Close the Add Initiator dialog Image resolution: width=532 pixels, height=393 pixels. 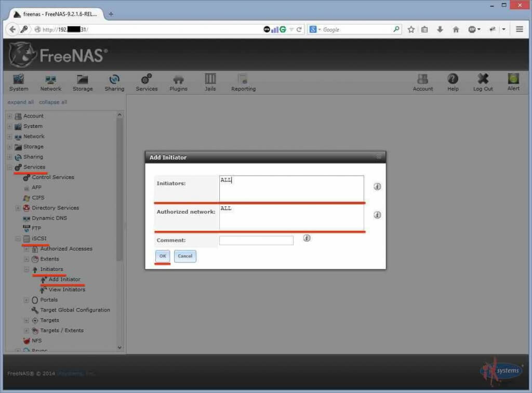click(x=379, y=157)
